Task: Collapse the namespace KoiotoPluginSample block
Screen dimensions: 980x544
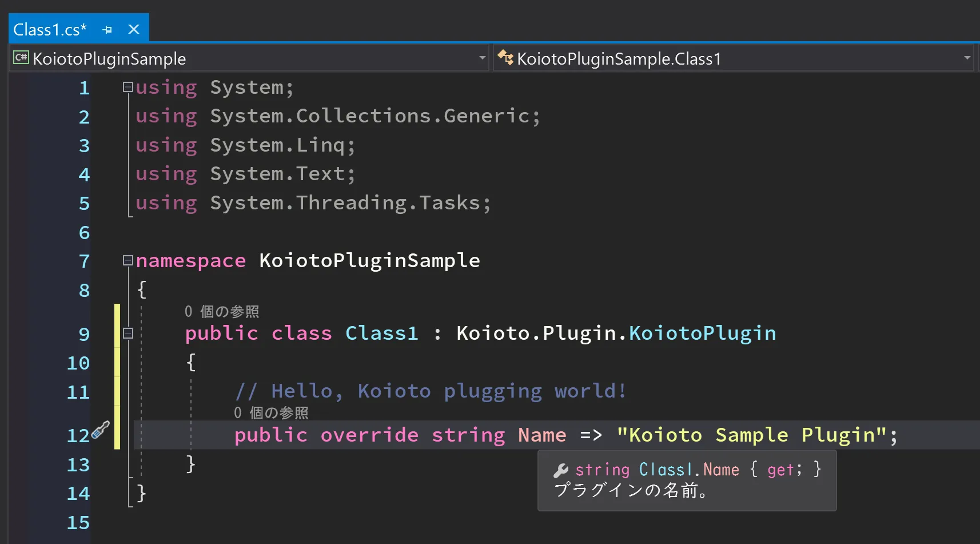Action: (128, 260)
